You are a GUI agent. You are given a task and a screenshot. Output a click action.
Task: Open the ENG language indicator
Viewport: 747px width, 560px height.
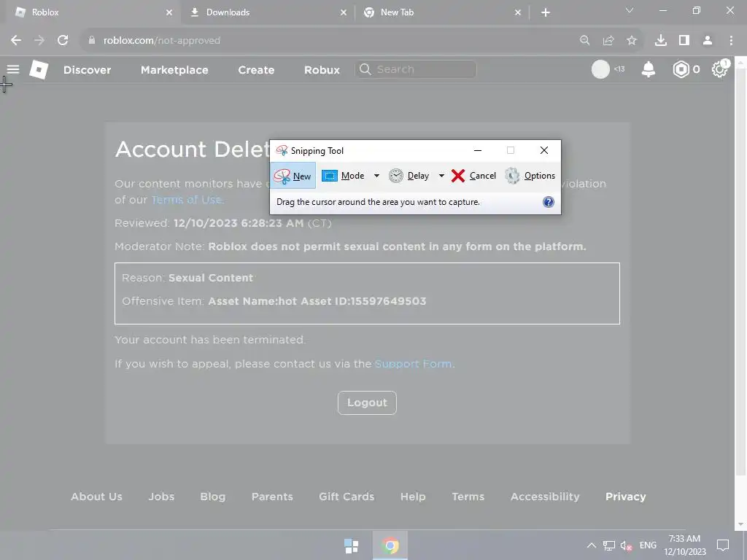pos(648,545)
